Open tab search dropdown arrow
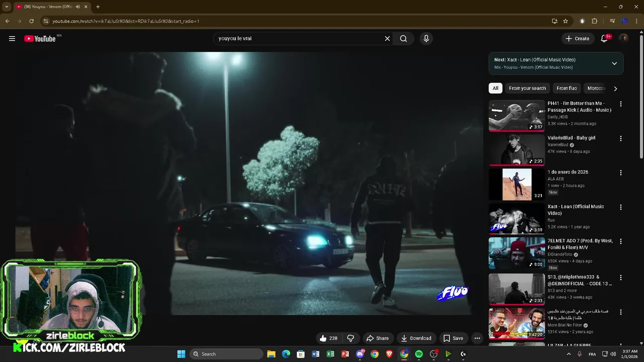 point(7,7)
